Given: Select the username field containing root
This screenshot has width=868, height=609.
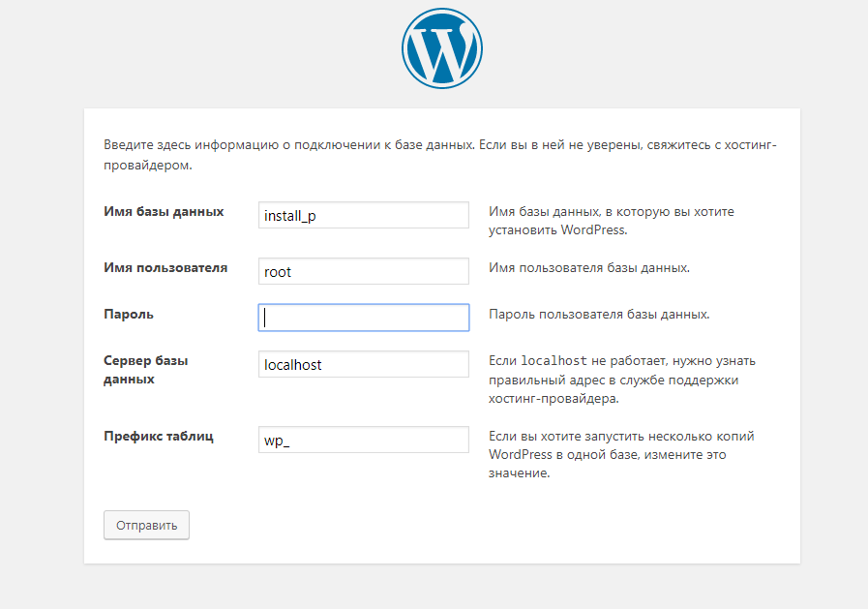Looking at the screenshot, I should [364, 271].
